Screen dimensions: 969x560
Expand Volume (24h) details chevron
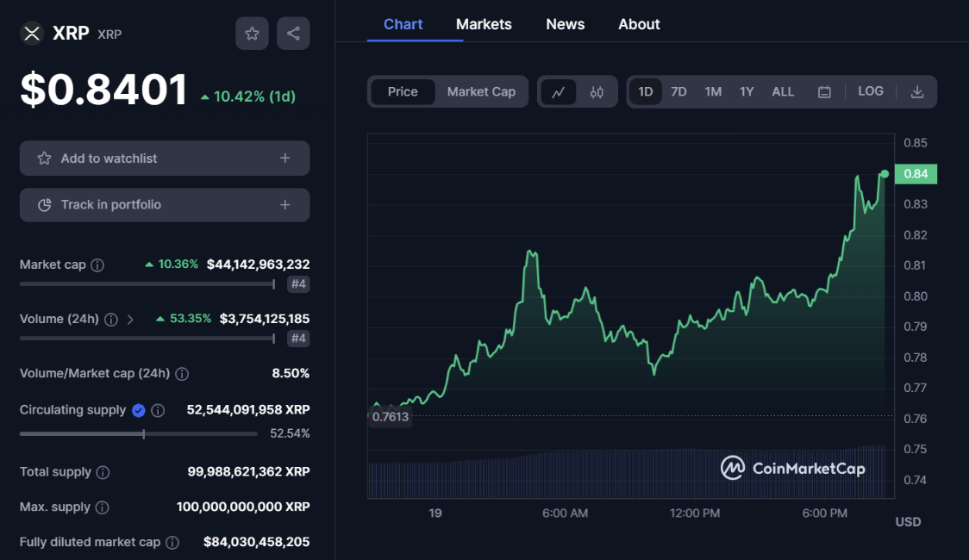coord(130,320)
